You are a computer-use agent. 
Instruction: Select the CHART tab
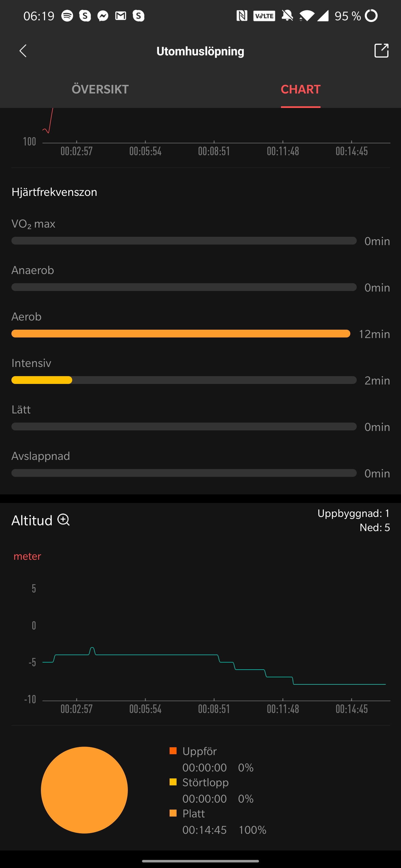[300, 89]
